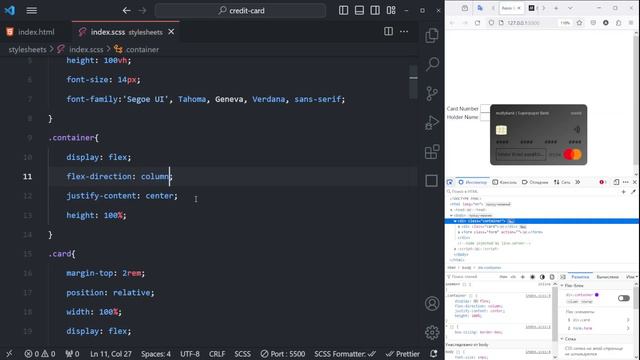Click the index.scss breadcrumb
640x360 pixels.
(x=86, y=49)
